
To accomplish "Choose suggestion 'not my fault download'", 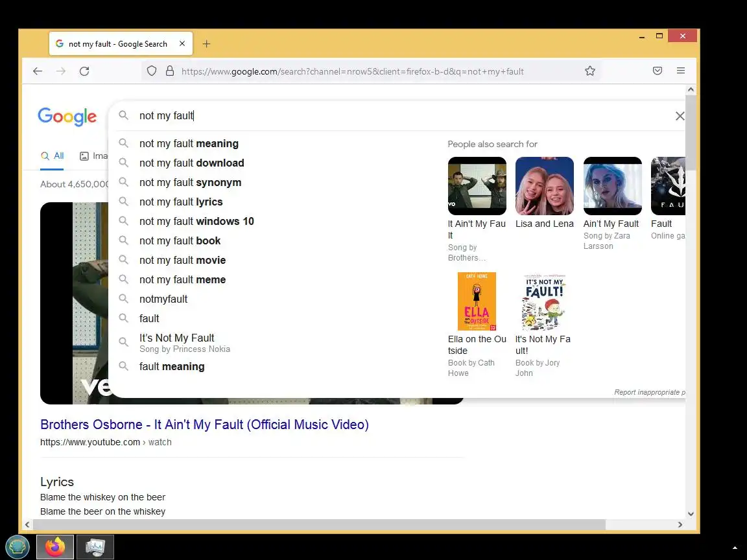I will [191, 163].
